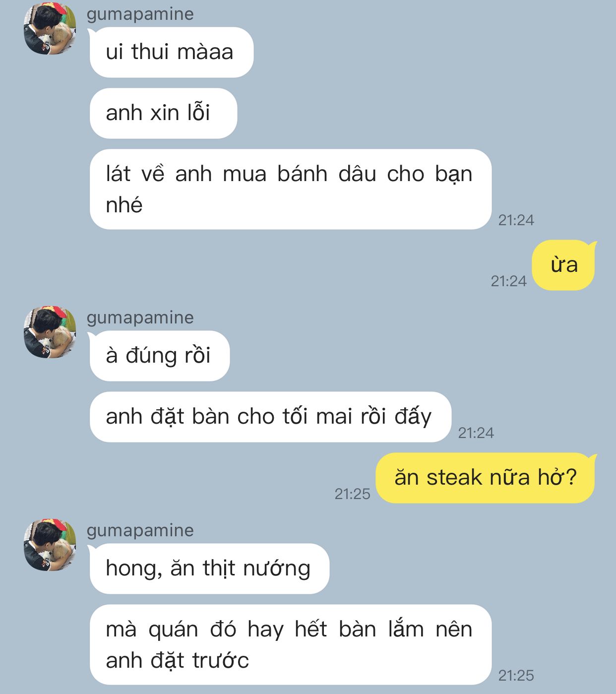Open the gumapamine sender name at the top
This screenshot has width=616, height=694.
(140, 14)
